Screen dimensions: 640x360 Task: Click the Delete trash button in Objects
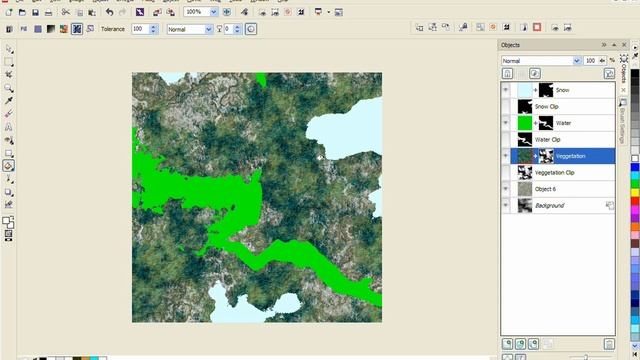click(x=609, y=344)
